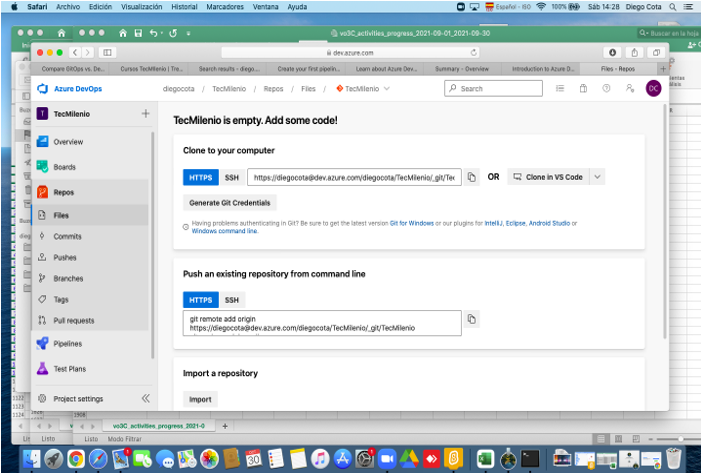Go forward in Safari

coord(88,53)
